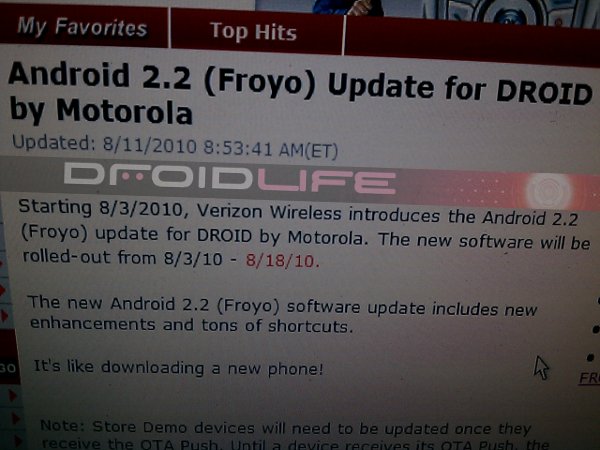600x450 pixels.
Task: Click the red arrow beside 'receive the OTA Push'
Action: click(x=18, y=440)
